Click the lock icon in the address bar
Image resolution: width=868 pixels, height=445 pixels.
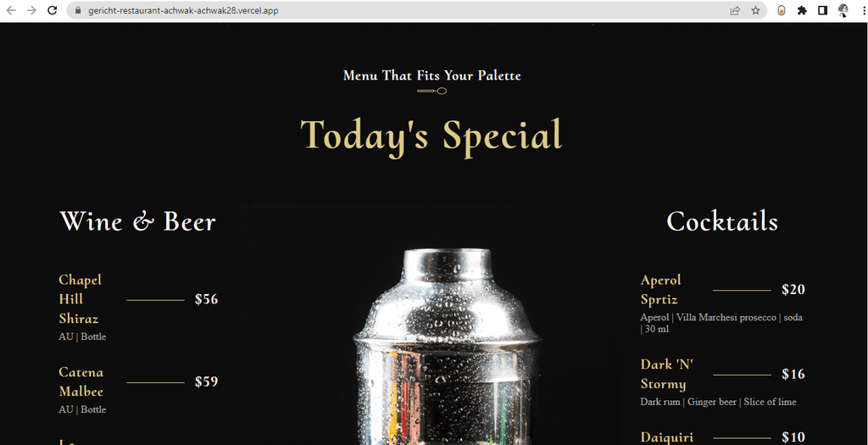(77, 10)
